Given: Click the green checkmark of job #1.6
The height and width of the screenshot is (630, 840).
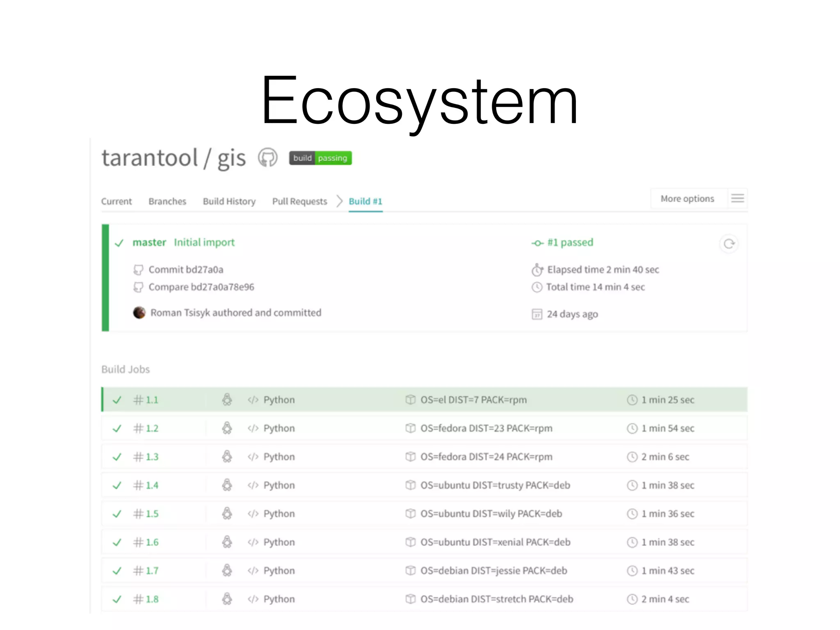Looking at the screenshot, I should point(117,543).
